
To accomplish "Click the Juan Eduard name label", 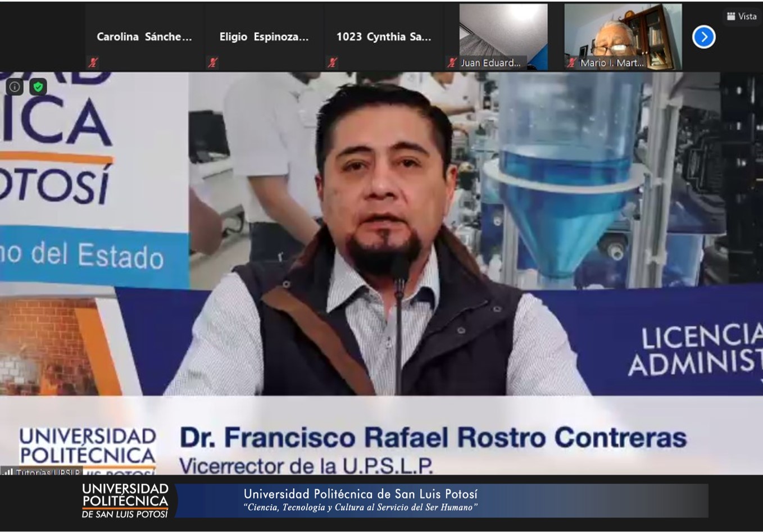I will [490, 63].
